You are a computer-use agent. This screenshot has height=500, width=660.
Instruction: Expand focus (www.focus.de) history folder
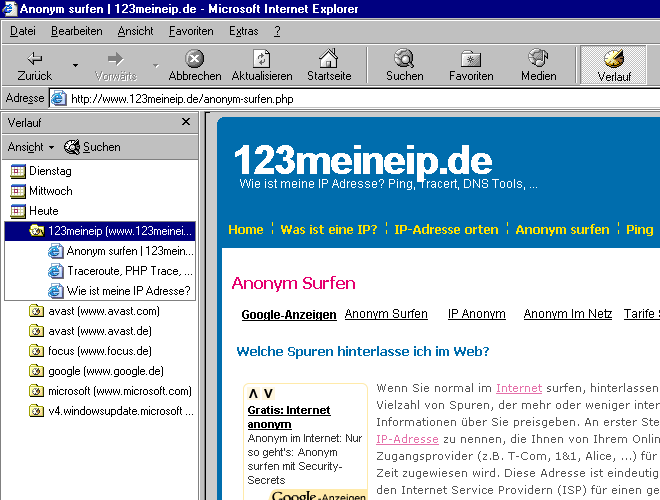point(90,351)
